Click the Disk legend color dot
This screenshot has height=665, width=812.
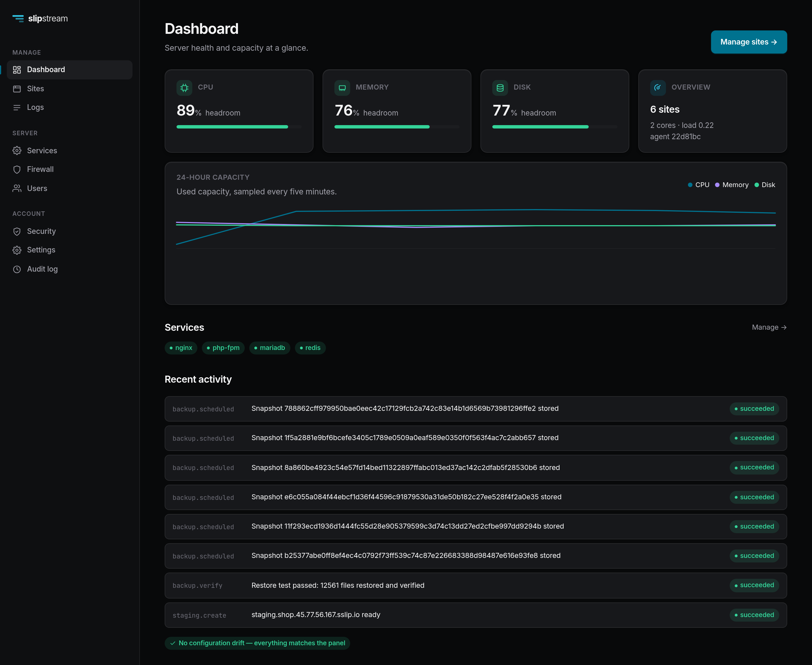coord(757,185)
